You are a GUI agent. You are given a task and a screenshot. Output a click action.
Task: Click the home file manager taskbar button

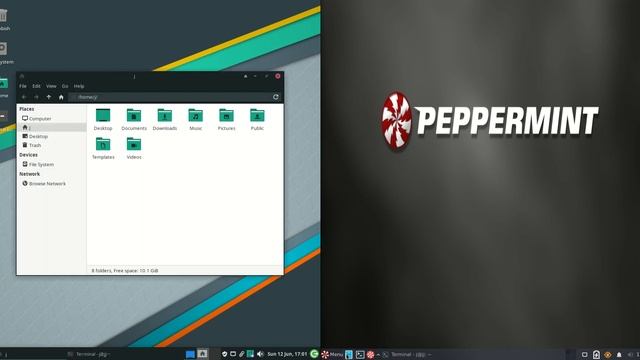pos(202,354)
